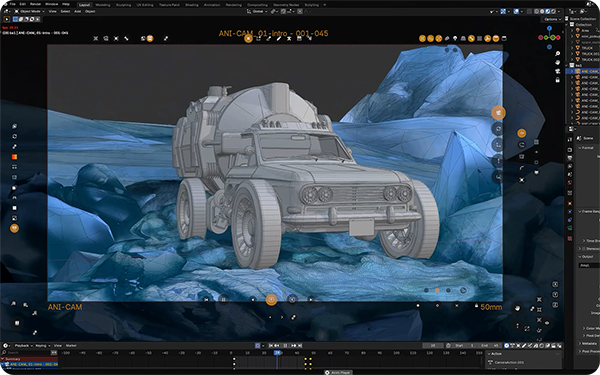The image size is (600, 375).
Task: Click the pan hand navigation icon
Action: click(x=558, y=62)
